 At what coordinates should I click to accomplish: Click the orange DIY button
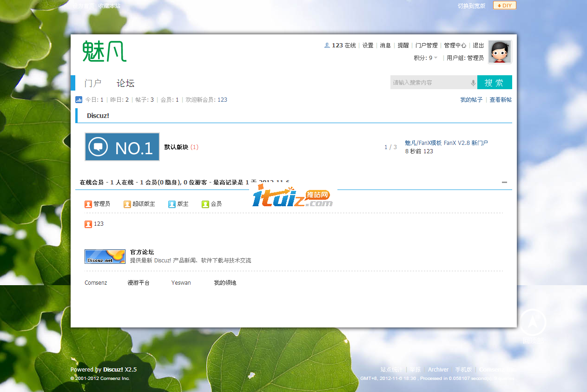504,5
